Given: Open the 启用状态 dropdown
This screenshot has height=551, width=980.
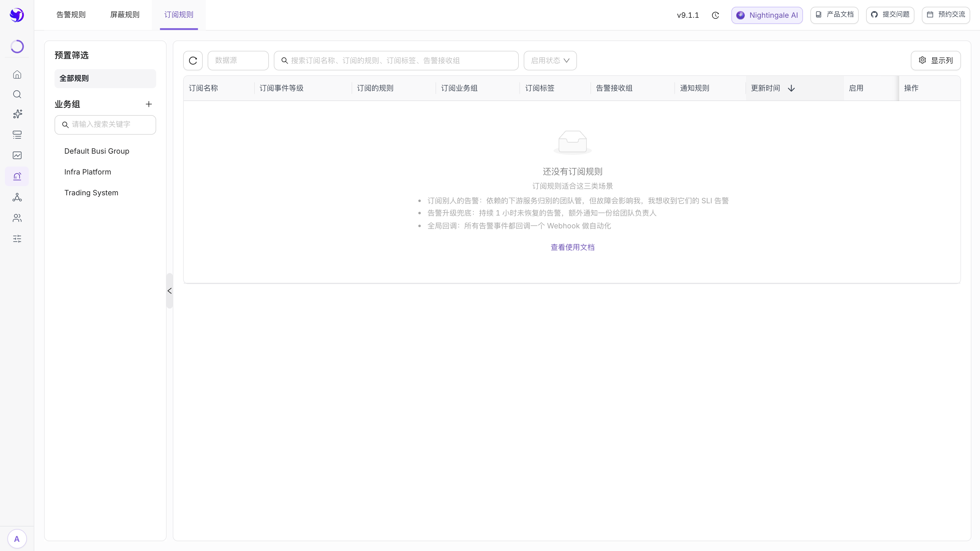Looking at the screenshot, I should pyautogui.click(x=550, y=61).
